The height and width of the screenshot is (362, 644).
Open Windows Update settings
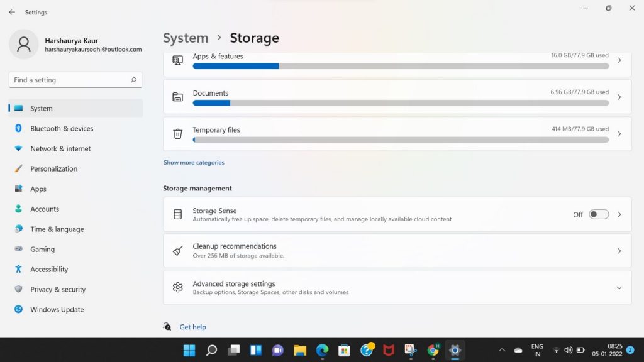coord(75,309)
